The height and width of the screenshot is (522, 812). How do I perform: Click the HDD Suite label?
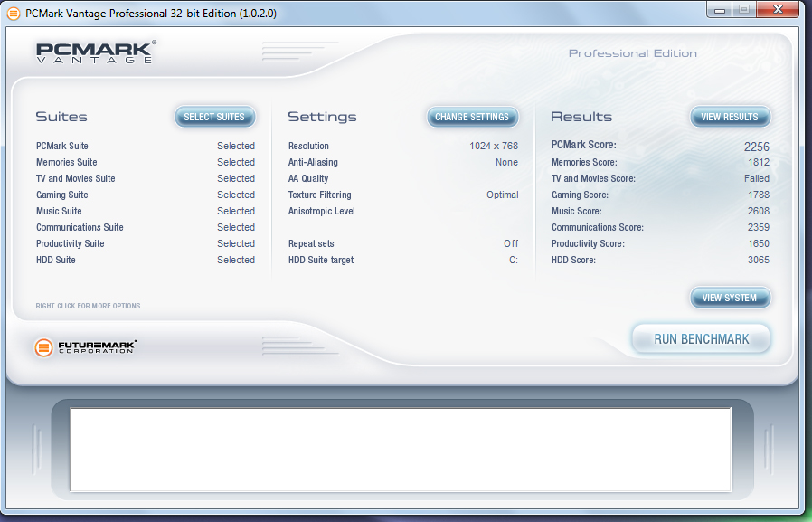coord(56,260)
